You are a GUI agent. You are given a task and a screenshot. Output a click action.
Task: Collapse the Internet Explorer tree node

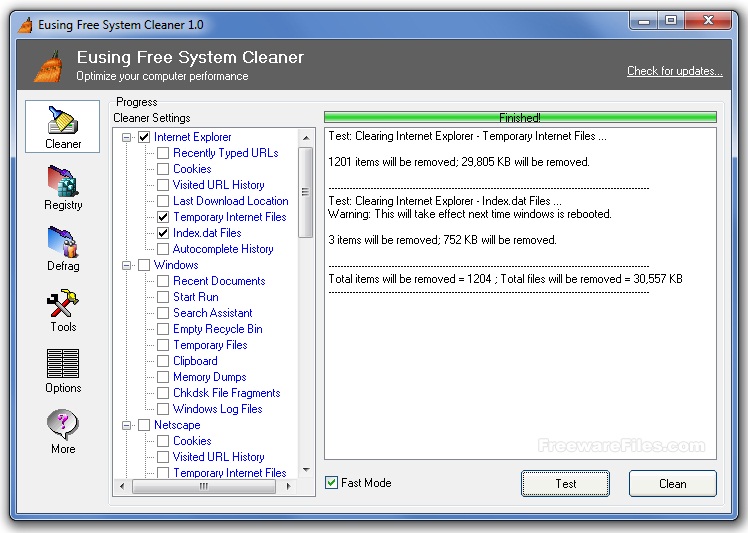click(x=127, y=137)
